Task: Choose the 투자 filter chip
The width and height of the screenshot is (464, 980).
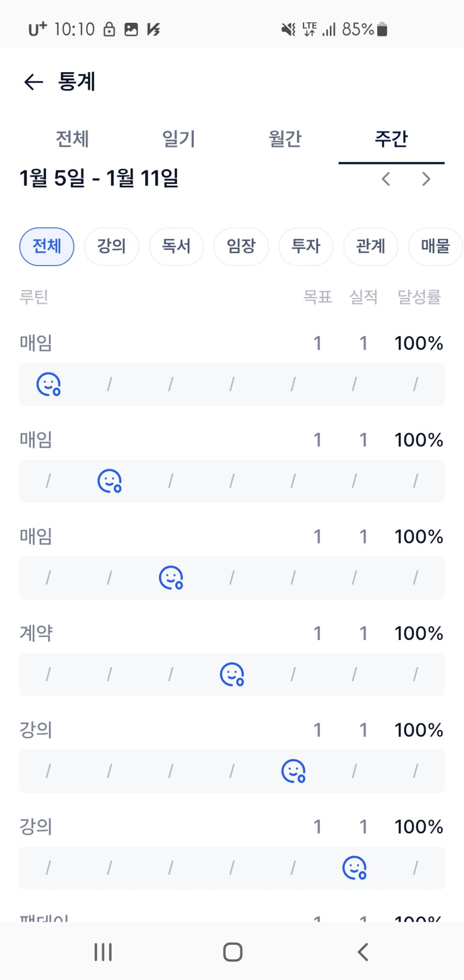Action: coord(306,246)
